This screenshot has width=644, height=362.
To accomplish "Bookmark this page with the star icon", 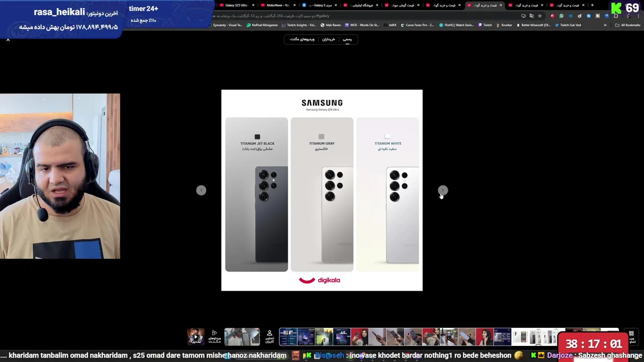I will (x=540, y=16).
